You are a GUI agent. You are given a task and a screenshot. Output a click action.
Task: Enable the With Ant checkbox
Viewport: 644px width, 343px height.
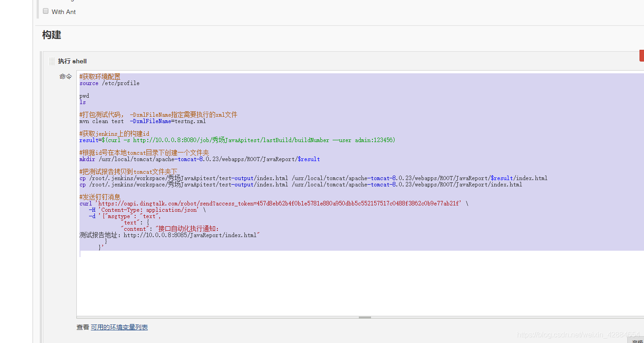coord(46,11)
